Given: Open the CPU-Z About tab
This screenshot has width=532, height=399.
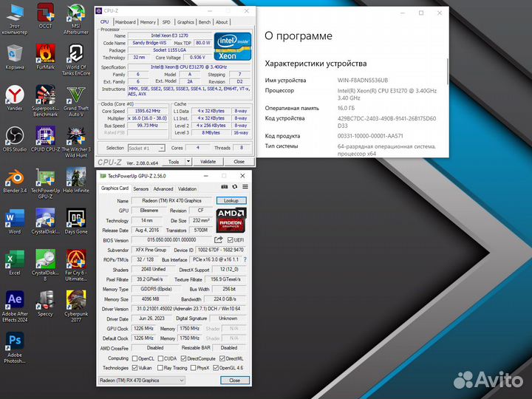Looking at the screenshot, I should pos(222,22).
